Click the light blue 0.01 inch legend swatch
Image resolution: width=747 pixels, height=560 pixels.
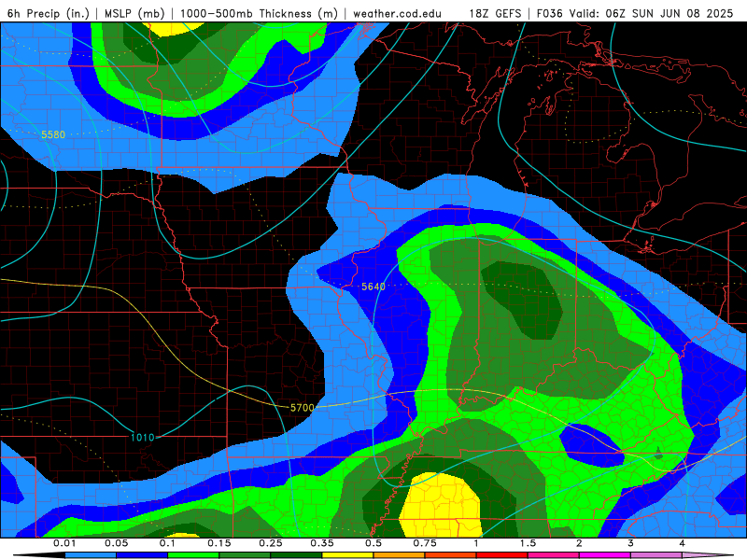(91, 555)
